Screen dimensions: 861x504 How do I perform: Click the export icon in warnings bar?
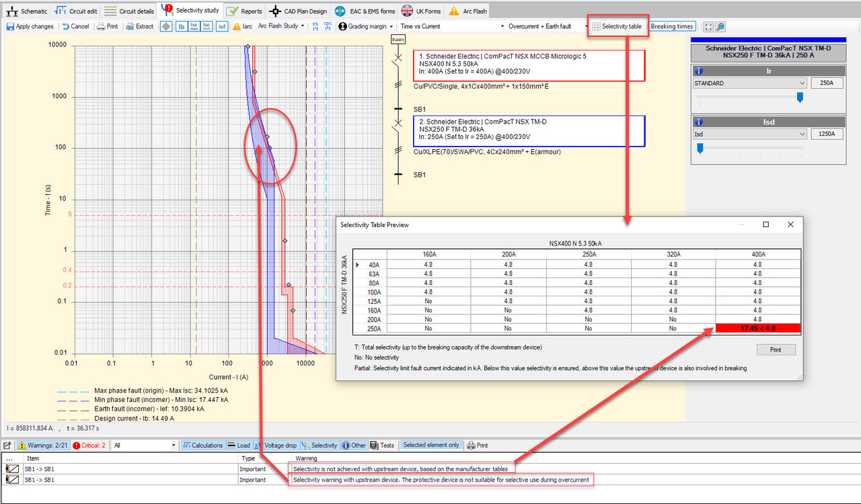7,446
